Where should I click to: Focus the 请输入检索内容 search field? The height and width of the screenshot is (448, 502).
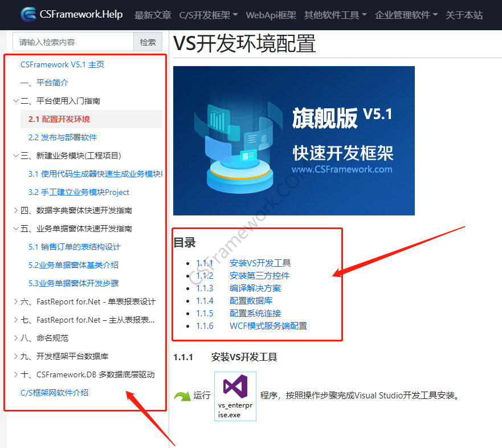tap(73, 42)
